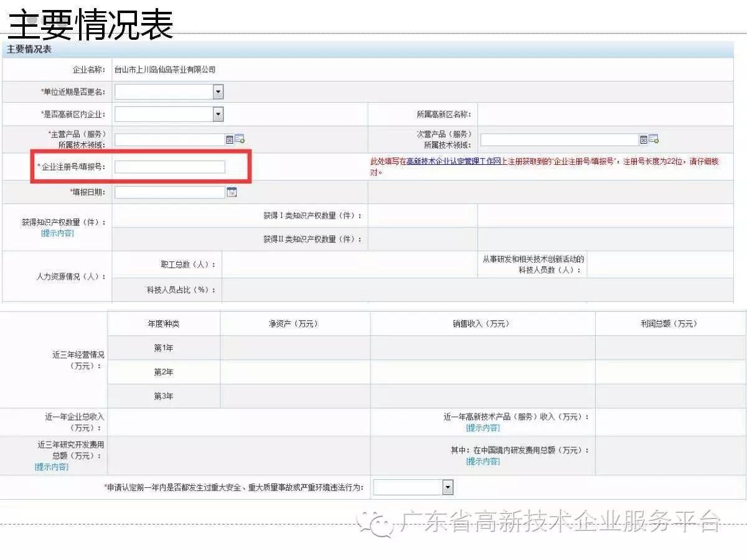Click 提示内容 under 在中国境内研发费用总额

[482, 461]
